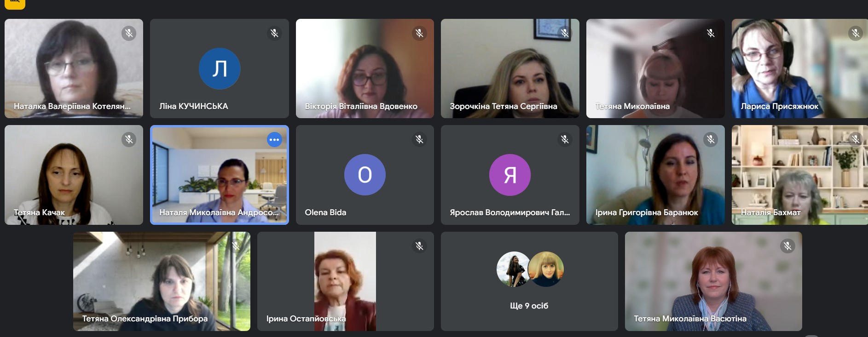Screen dimensions: 868x337
Task: Click muted mic icon on Вікторія Віталіївна Вдовенко tile
Action: click(419, 33)
